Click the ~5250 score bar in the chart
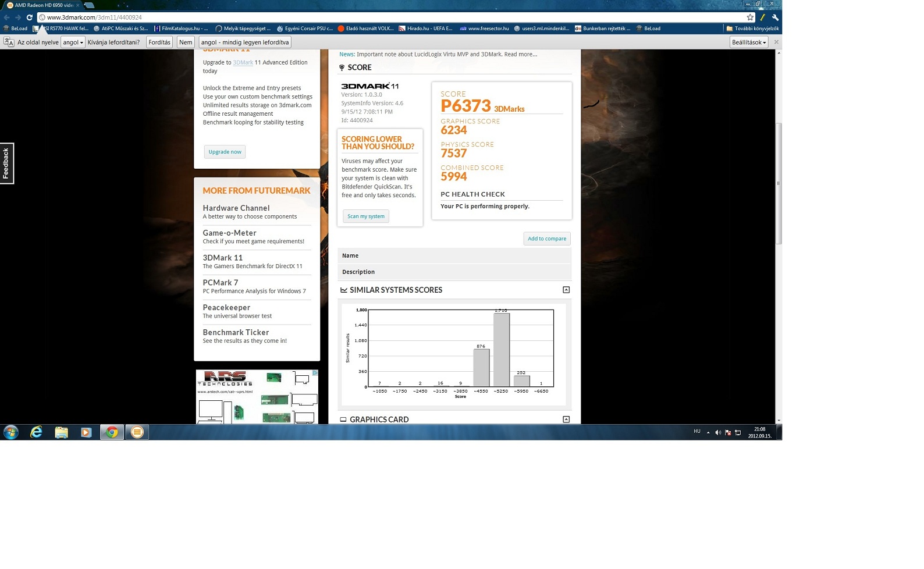924x569 pixels. tap(502, 350)
